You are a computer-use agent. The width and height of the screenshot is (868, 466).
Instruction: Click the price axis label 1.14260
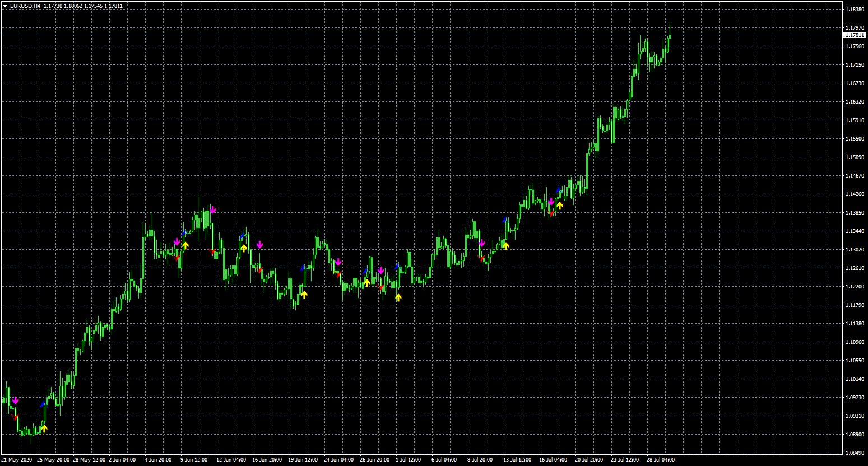855,194
